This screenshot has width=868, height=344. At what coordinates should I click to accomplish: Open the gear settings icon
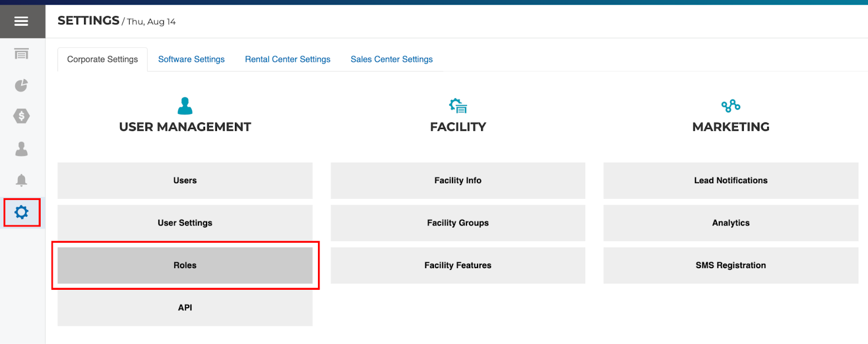pos(22,212)
